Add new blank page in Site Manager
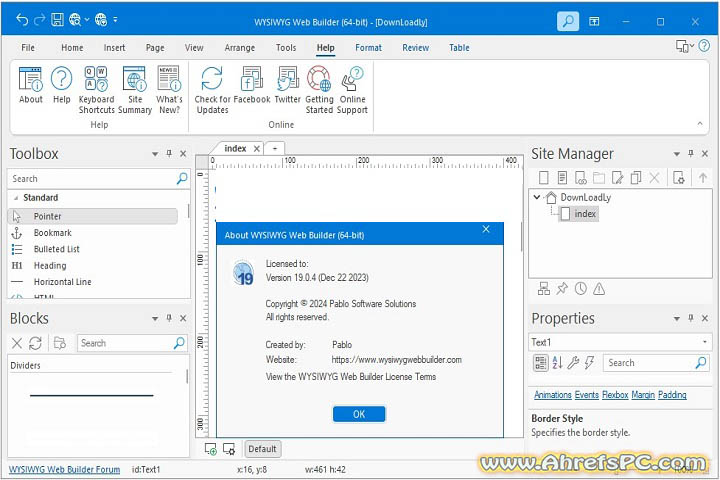The image size is (720, 480). pos(544,178)
